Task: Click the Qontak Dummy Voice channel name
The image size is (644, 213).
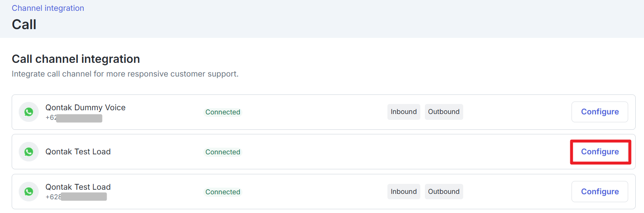Action: click(85, 108)
